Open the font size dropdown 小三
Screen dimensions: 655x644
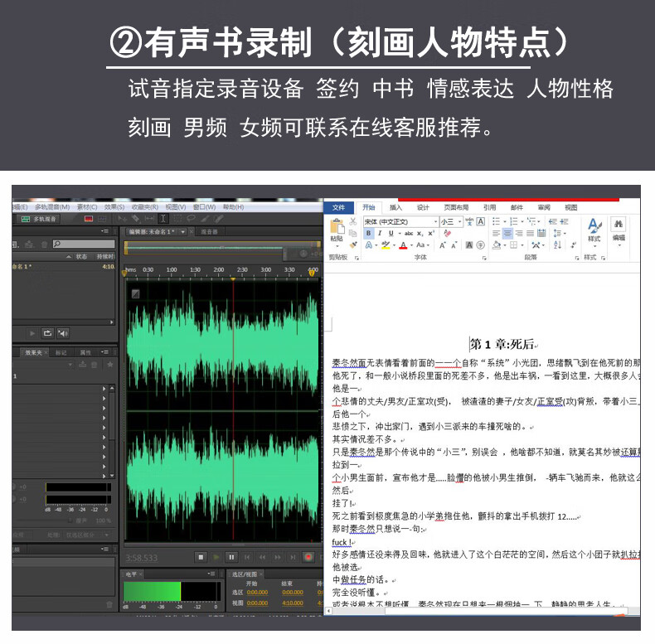(460, 221)
